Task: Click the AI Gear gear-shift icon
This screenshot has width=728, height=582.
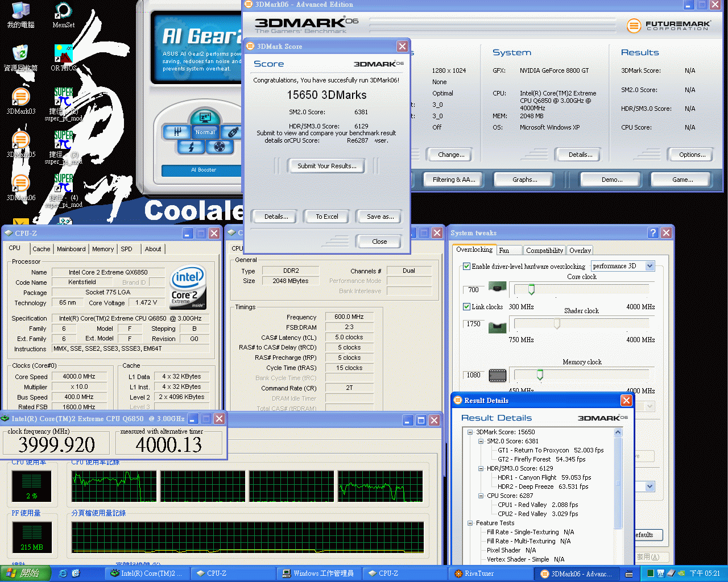Action: 177,132
